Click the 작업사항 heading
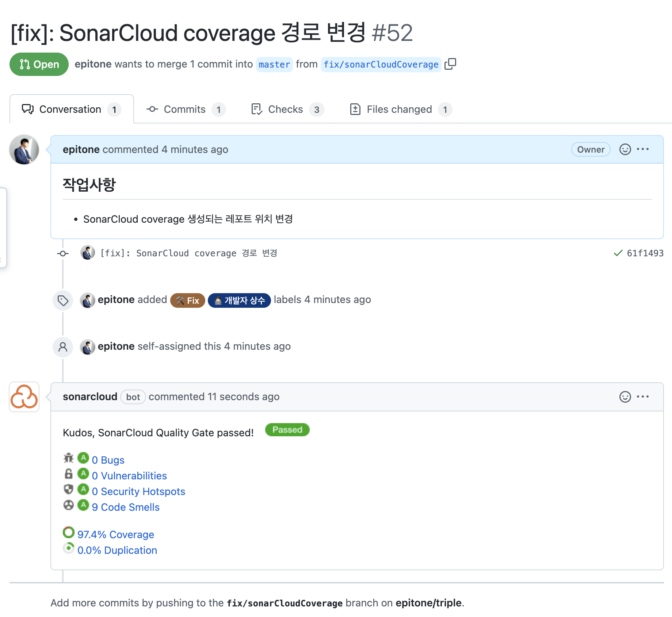 (89, 184)
